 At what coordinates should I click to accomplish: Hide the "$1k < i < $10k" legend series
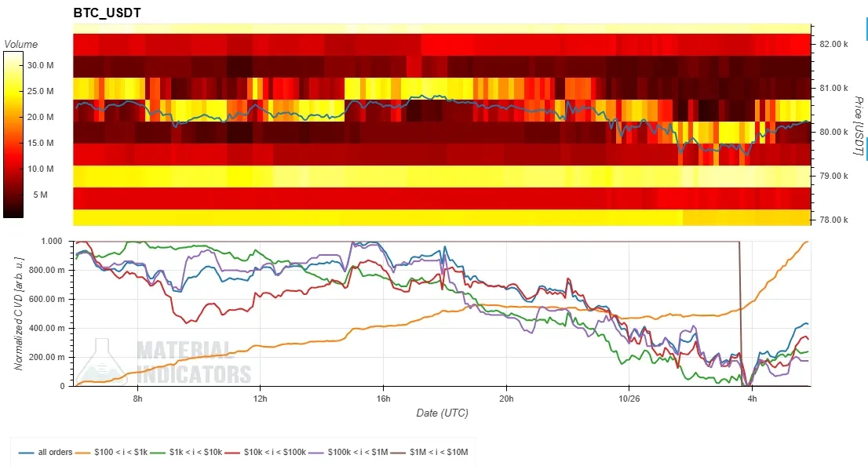[186, 452]
